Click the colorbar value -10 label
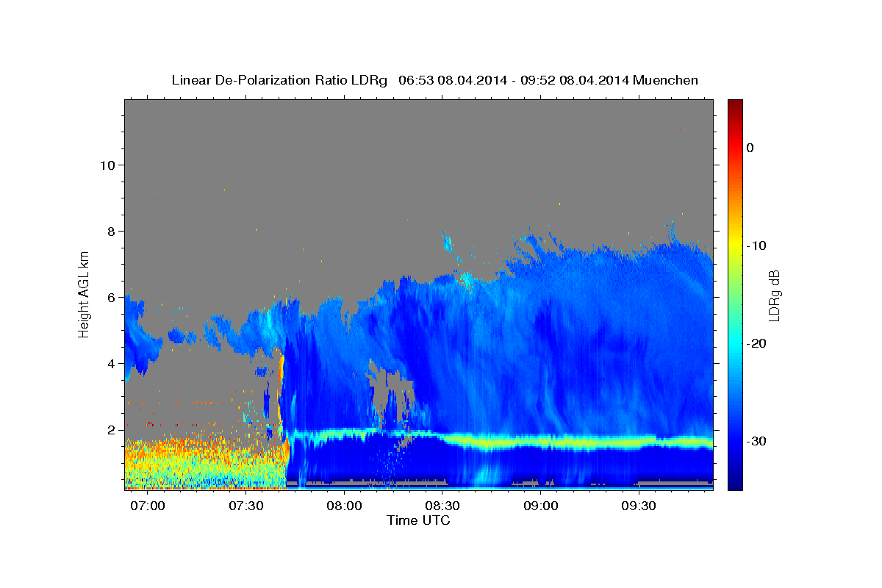 click(x=757, y=245)
